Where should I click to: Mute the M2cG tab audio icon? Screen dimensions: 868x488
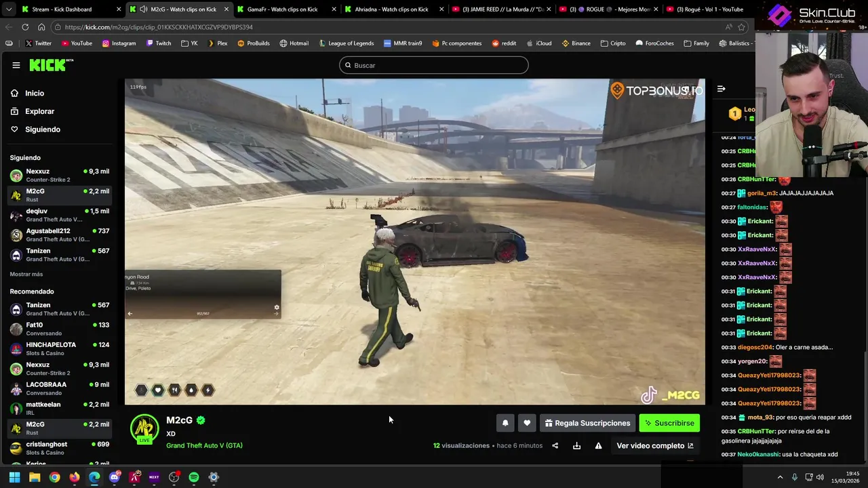[x=143, y=9]
